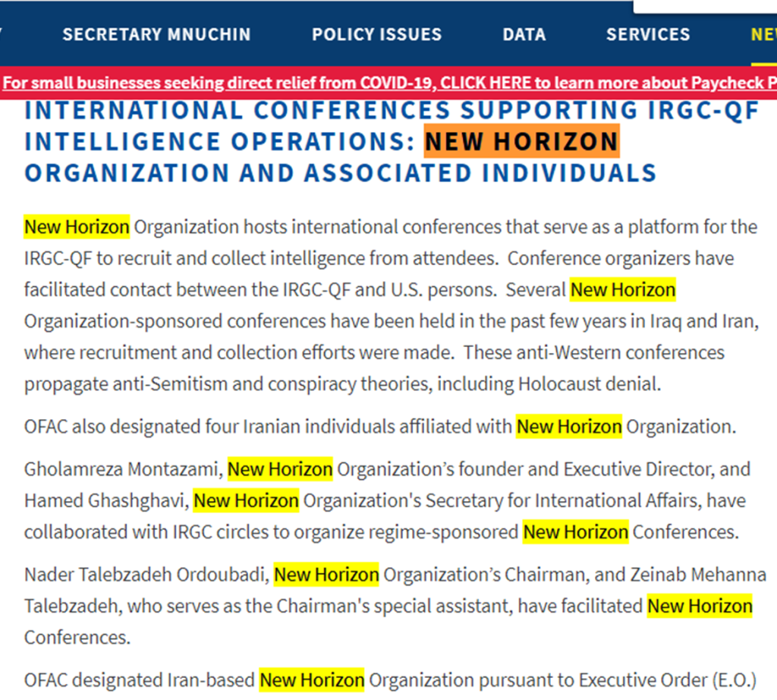777x700 pixels.
Task: Open the Services menu
Action: coord(648,34)
